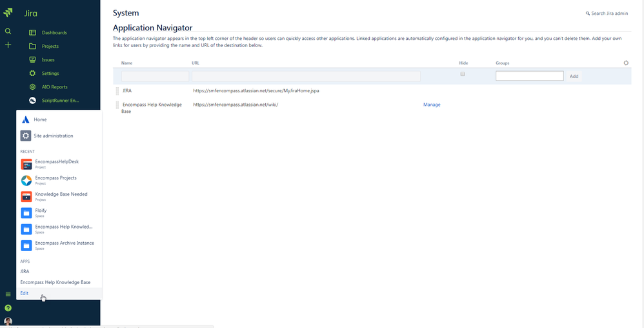Open Projects in the sidebar
This screenshot has width=644, height=328.
tap(50, 46)
